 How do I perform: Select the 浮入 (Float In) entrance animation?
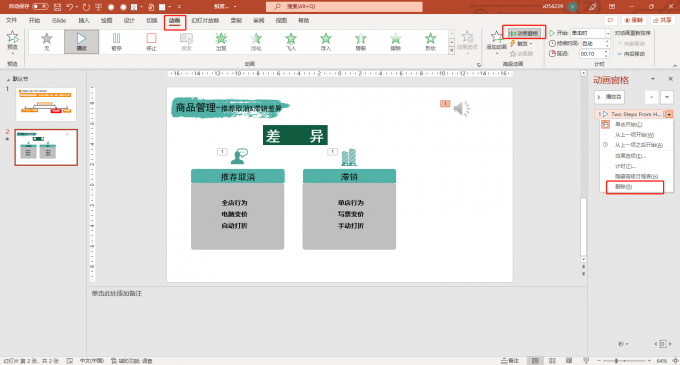(326, 42)
